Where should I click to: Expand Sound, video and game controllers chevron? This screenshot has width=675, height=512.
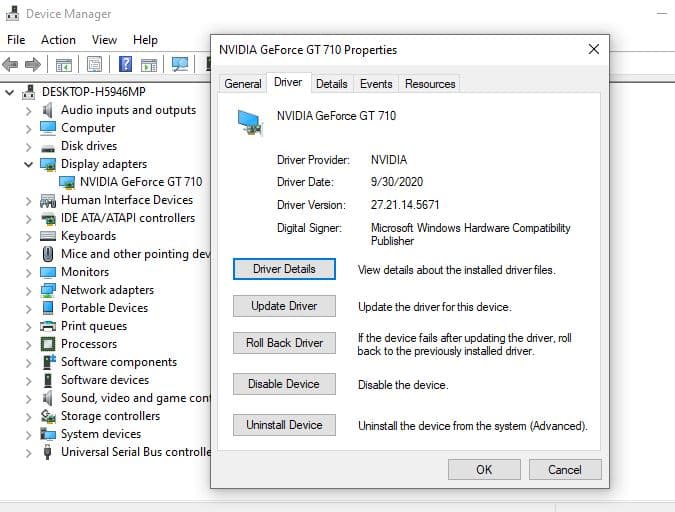click(28, 399)
